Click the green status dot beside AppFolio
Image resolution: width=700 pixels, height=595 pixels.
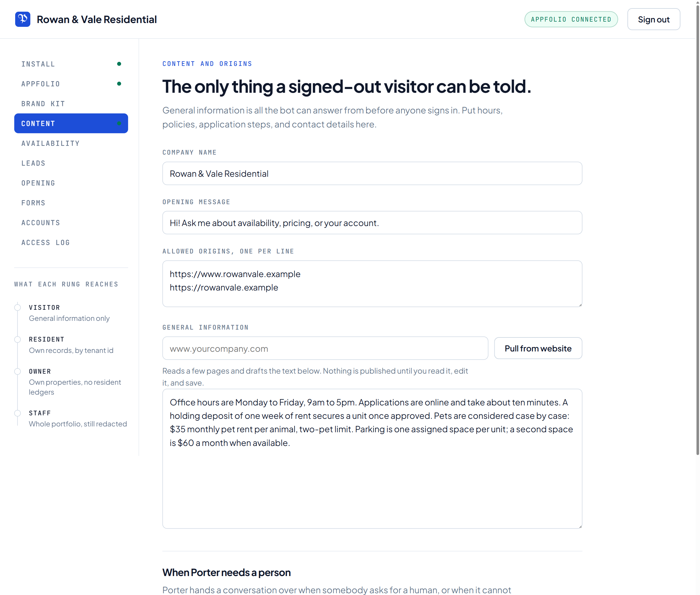[119, 84]
